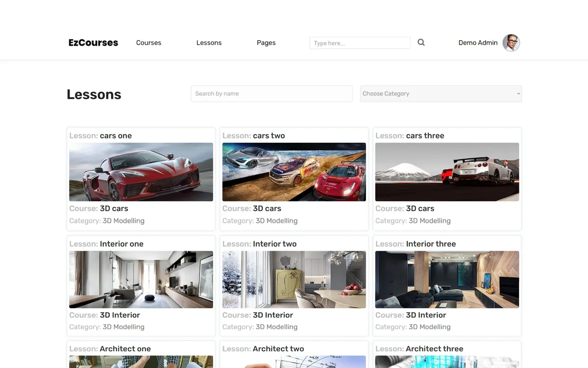Open the Pages menu
The image size is (588, 368).
tap(266, 43)
